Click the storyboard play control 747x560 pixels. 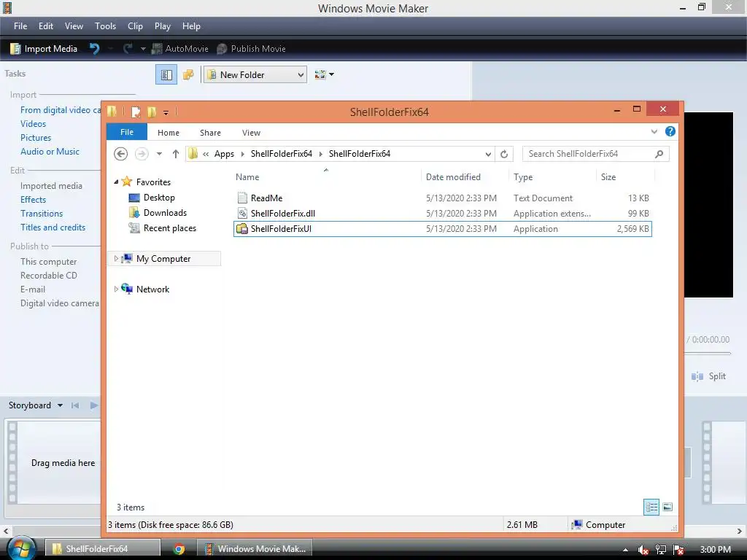pyautogui.click(x=94, y=405)
